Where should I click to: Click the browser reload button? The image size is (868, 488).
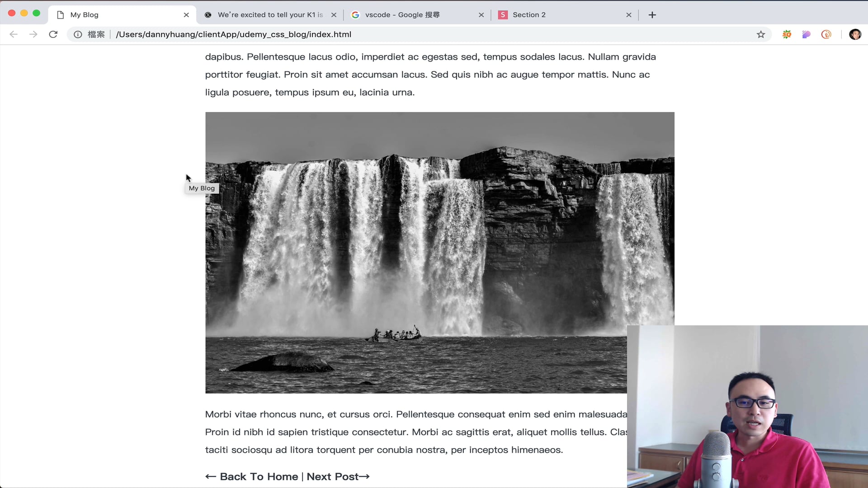click(53, 34)
